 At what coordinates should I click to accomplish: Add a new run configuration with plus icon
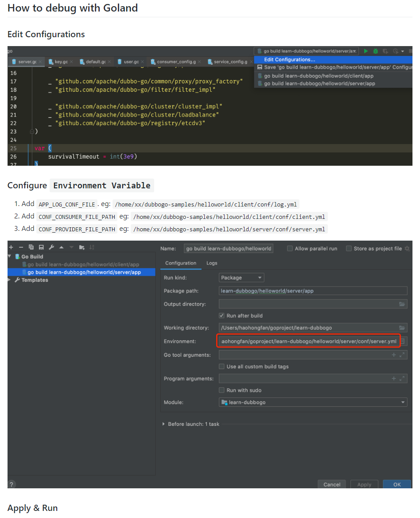(11, 247)
